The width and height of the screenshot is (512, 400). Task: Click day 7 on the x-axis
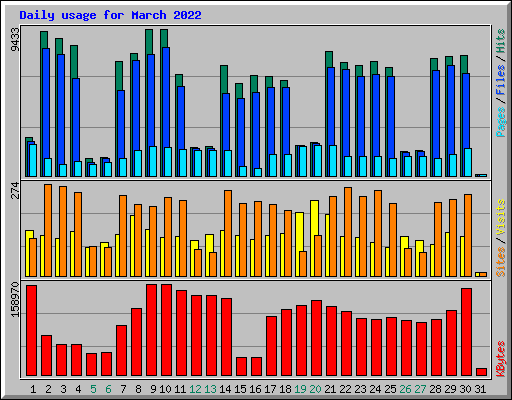coord(123,389)
